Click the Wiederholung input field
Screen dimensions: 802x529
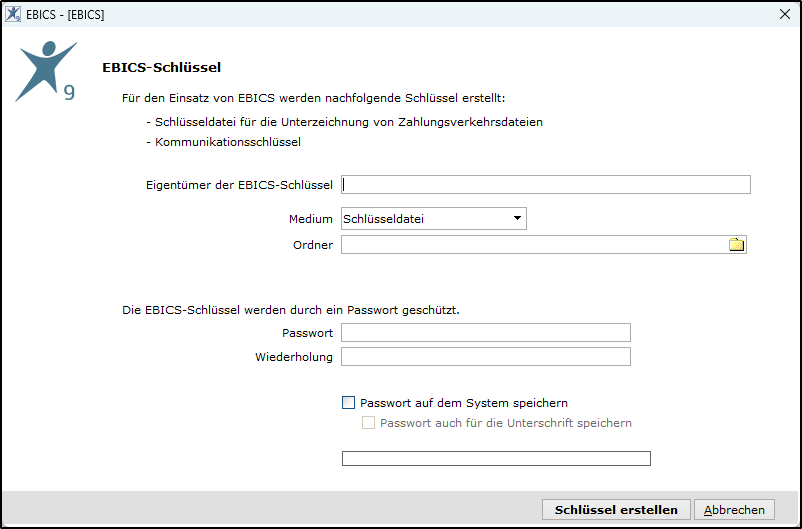[x=486, y=357]
